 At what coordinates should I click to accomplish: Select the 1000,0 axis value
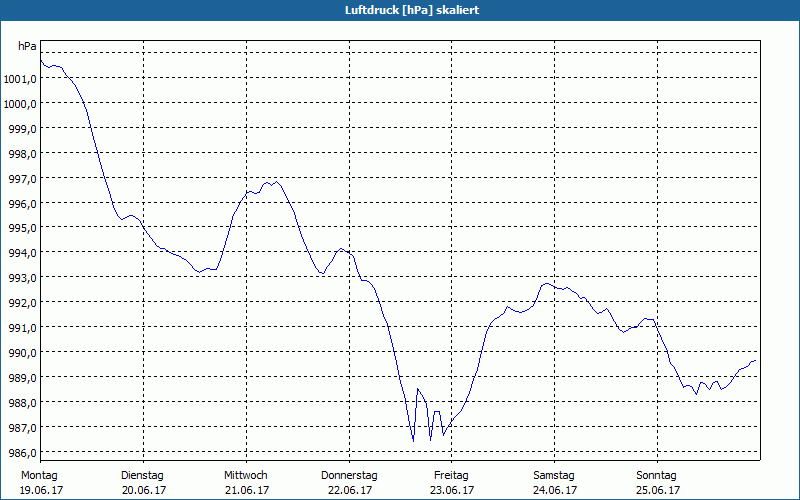[20, 104]
